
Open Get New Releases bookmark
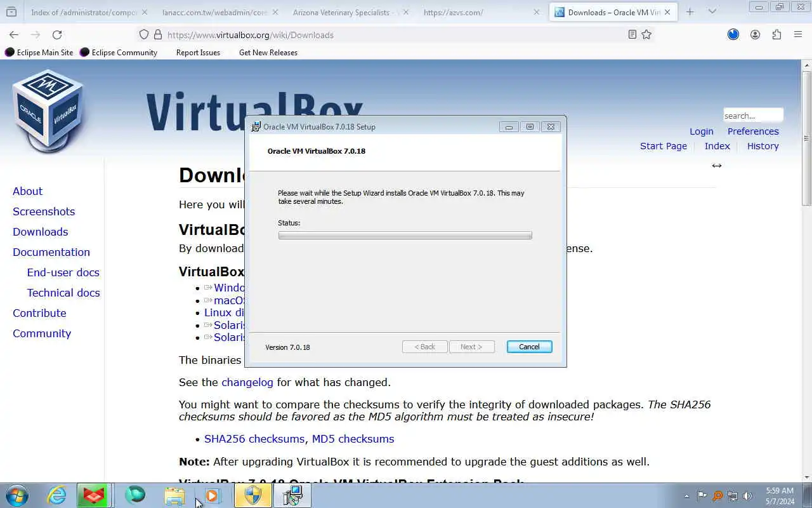pyautogui.click(x=268, y=53)
